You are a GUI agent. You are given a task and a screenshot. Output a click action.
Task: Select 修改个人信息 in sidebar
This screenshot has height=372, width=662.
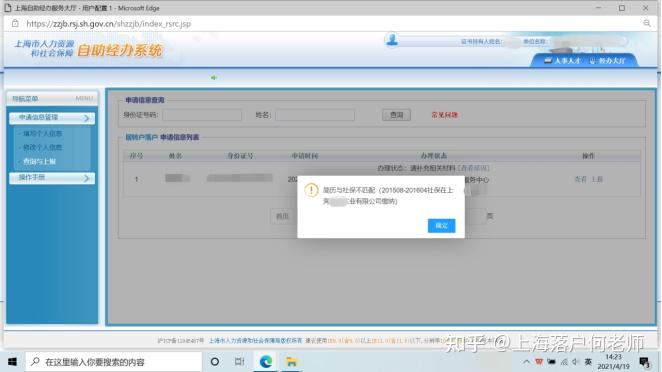click(42, 147)
